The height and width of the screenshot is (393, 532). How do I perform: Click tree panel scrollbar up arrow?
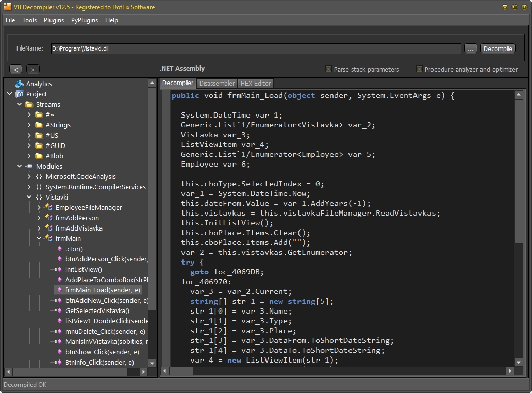point(152,83)
